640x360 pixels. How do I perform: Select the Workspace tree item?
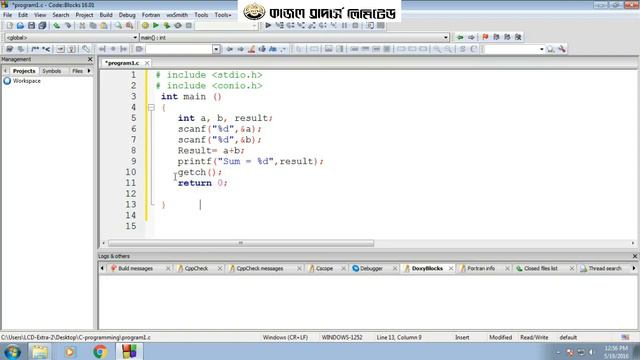pos(27,81)
